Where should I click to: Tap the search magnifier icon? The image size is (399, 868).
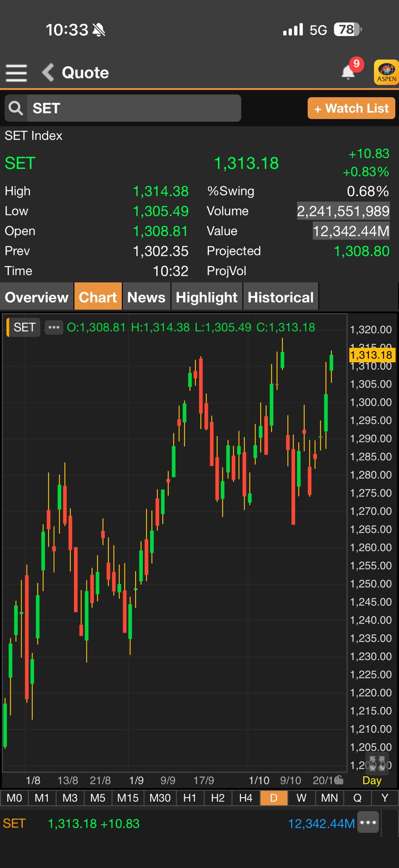click(x=16, y=108)
